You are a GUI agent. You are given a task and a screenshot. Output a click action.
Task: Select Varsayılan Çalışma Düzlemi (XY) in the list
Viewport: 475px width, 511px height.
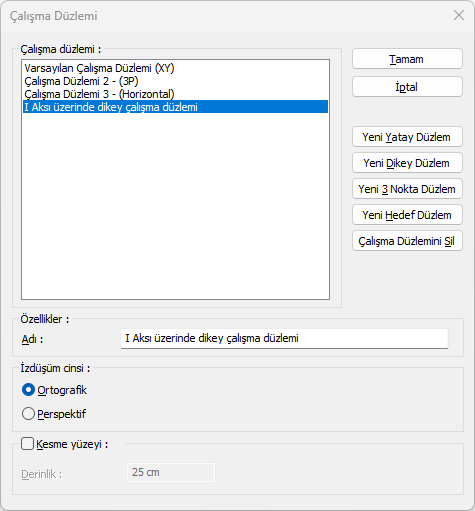(99, 68)
